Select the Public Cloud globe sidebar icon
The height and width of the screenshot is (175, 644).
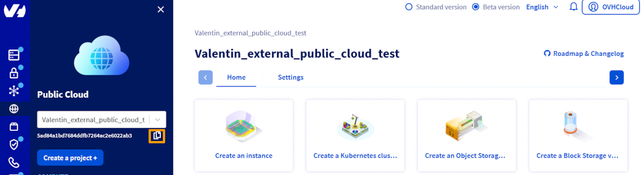(x=14, y=109)
